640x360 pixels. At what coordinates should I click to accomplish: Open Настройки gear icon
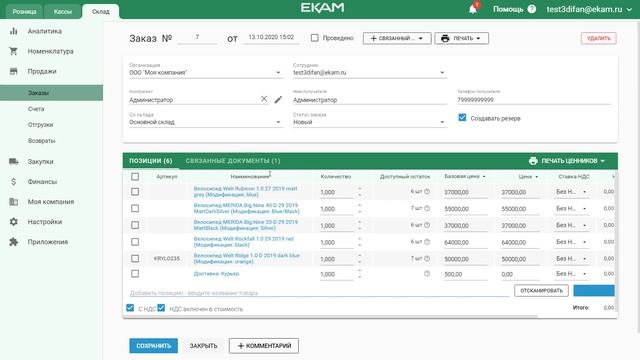pos(13,222)
